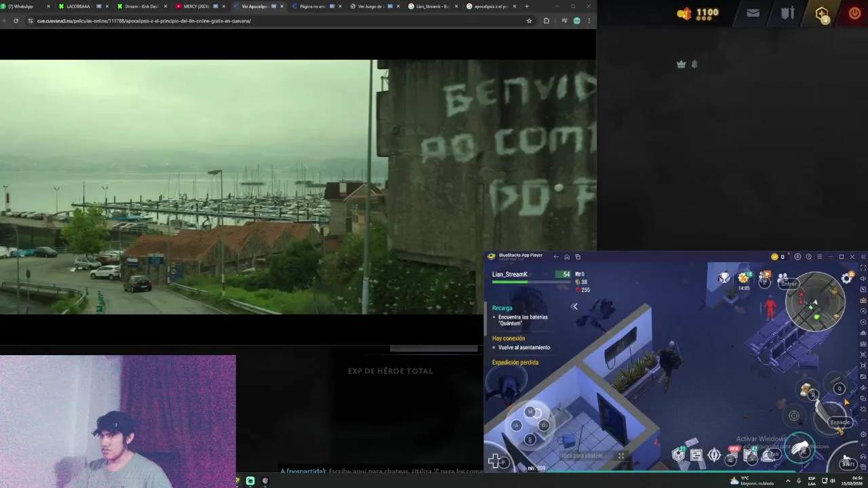Viewport: 868px width, 488px height.
Task: Select the Expedición perdida quest heading
Action: [x=515, y=363]
